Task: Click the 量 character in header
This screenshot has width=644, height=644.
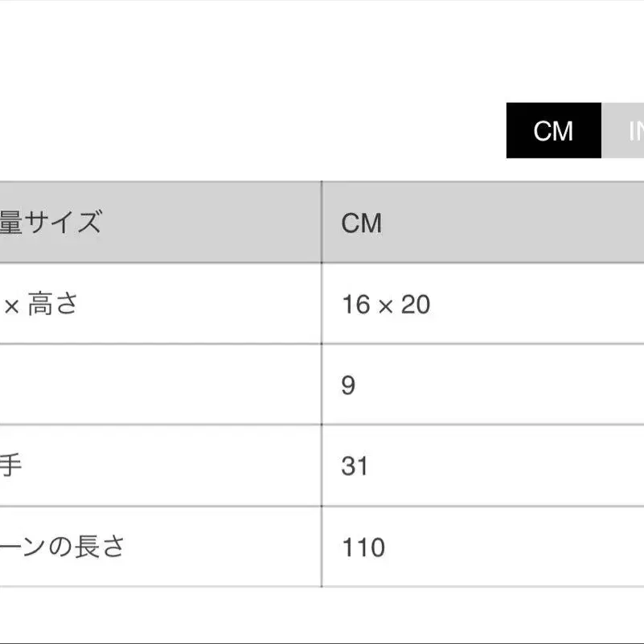Action: coord(10,222)
